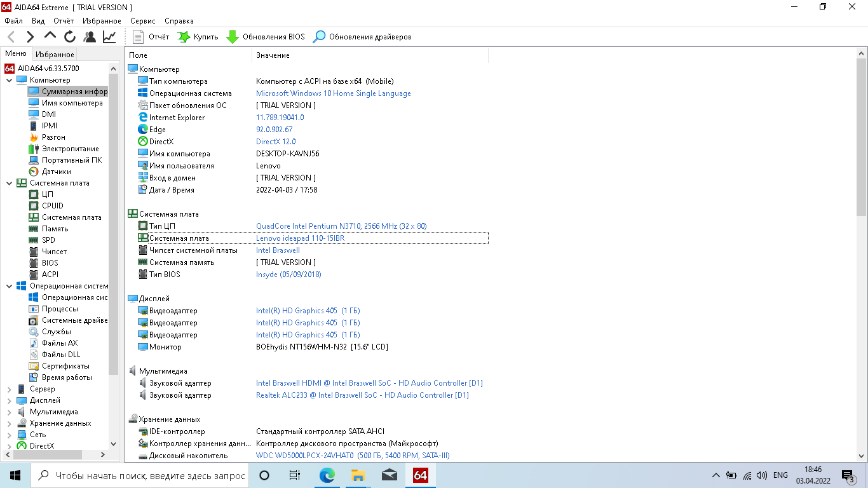Expand the Хранение данных tree node
This screenshot has width=868, height=488.
pyautogui.click(x=10, y=423)
